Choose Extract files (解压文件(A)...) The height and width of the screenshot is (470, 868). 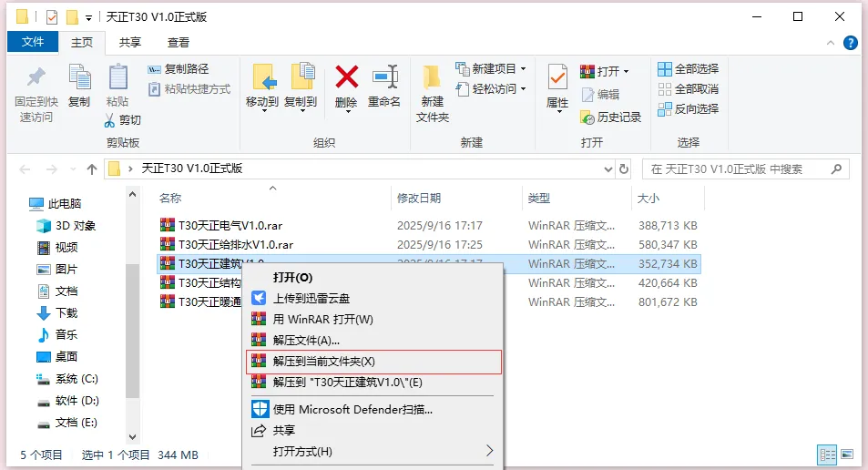pos(373,341)
